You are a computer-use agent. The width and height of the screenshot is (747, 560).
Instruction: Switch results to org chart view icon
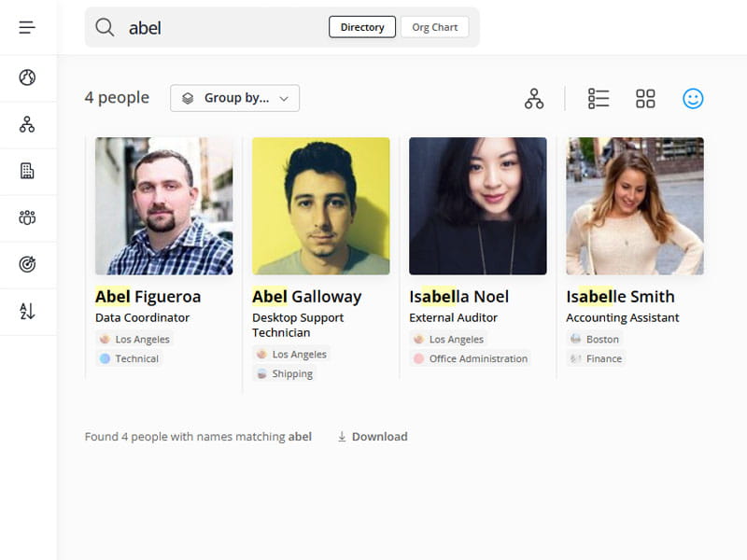532,98
